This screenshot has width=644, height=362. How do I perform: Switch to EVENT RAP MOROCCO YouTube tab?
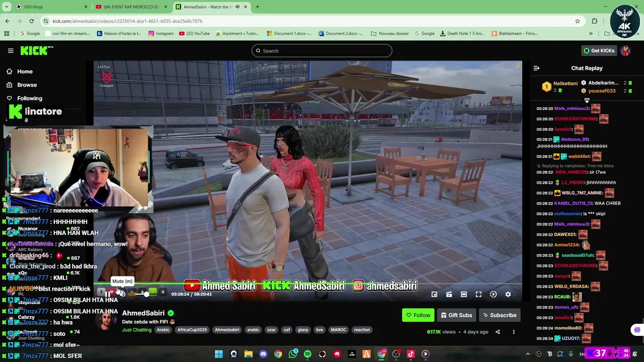131,7
